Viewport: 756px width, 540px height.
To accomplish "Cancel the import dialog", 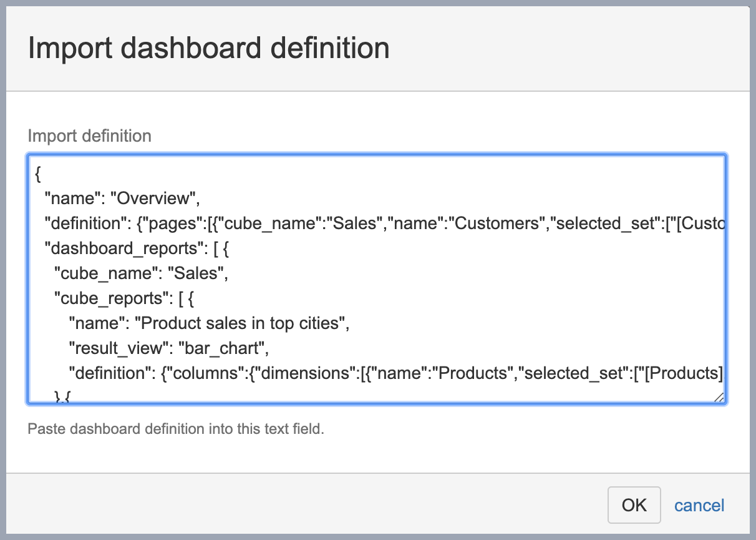I will click(699, 505).
